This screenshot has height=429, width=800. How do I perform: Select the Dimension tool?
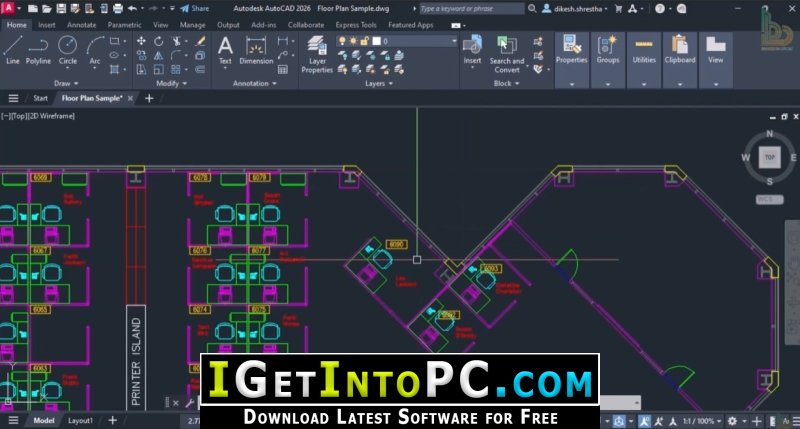(x=256, y=50)
